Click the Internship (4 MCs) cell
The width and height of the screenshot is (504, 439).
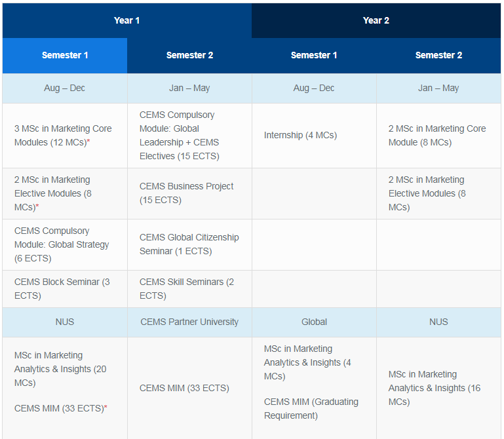tap(314, 135)
